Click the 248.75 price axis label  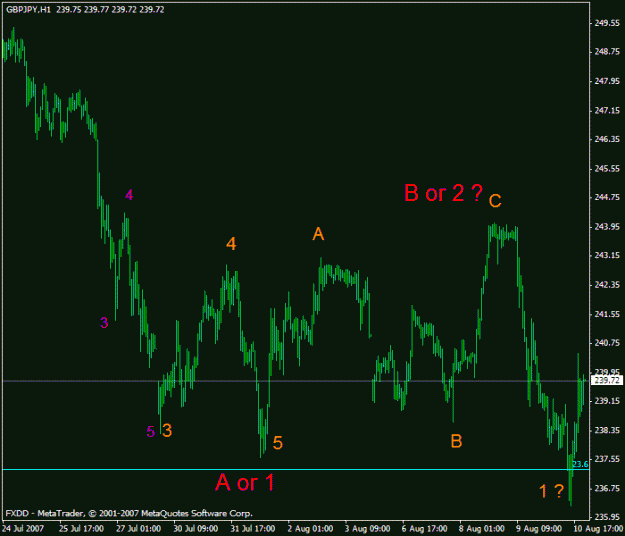607,52
